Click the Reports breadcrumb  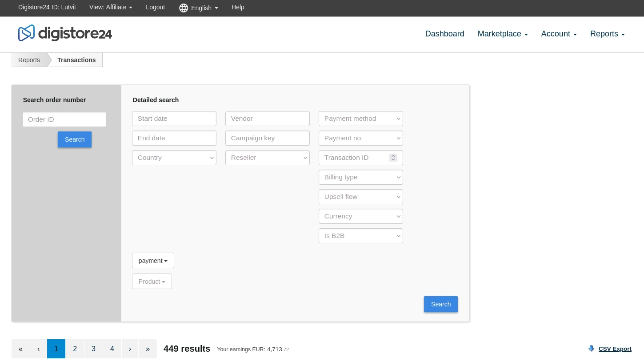pos(29,60)
